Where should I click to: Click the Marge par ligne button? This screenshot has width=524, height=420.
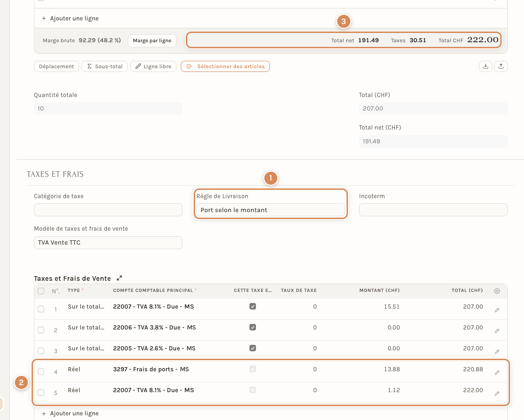tap(152, 40)
